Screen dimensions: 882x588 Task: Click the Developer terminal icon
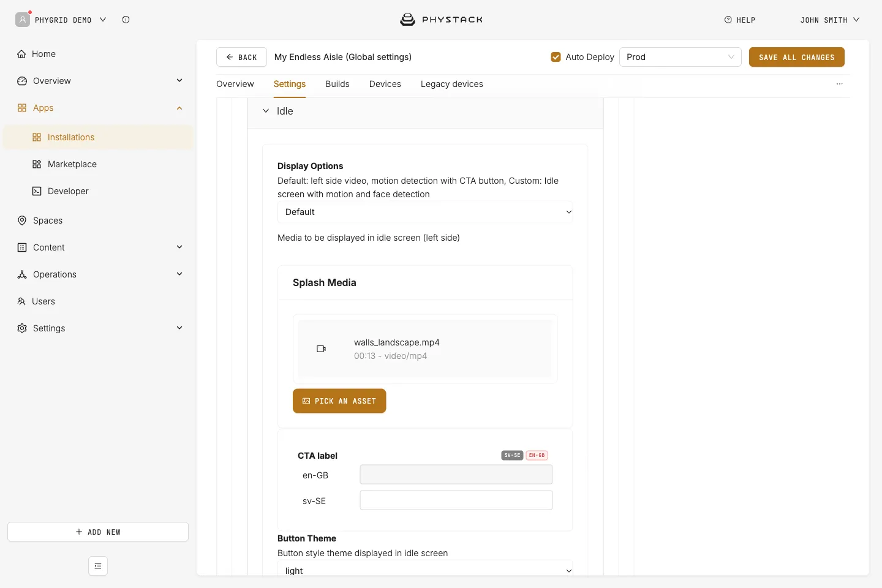(37, 191)
